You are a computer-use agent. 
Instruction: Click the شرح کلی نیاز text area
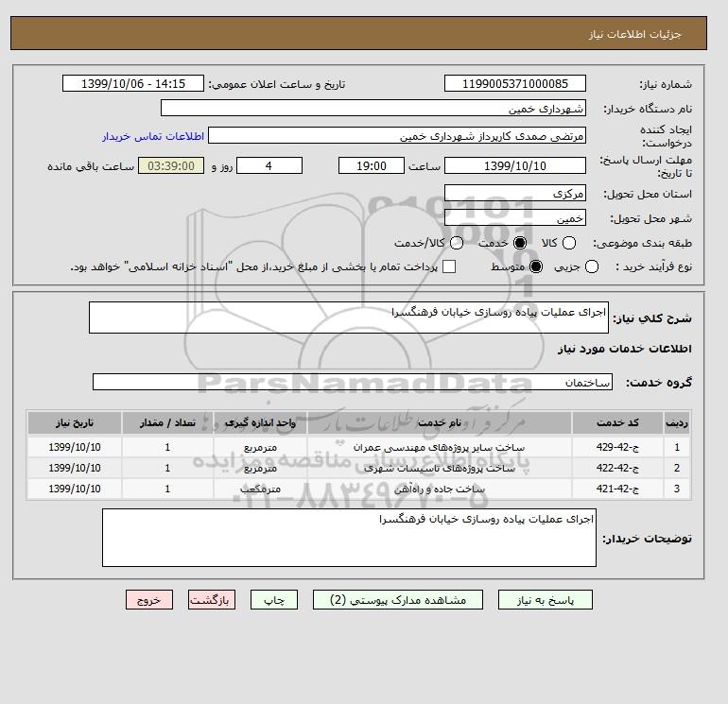tap(349, 318)
